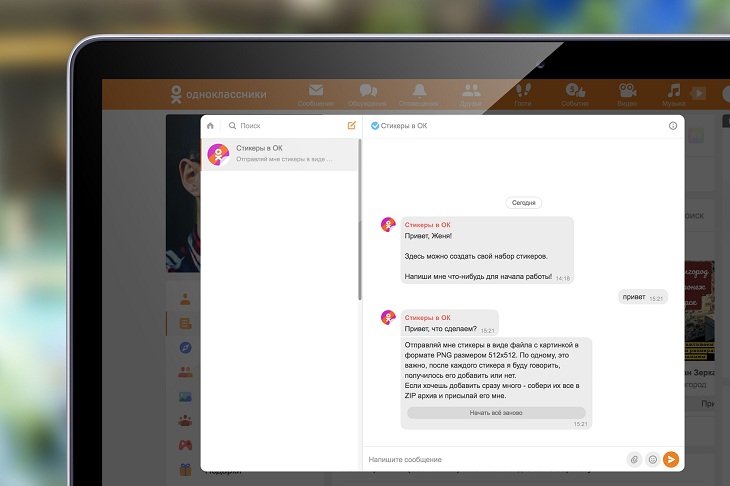The width and height of the screenshot is (730, 486).
Task: Open the emoji smiley picker
Action: (x=652, y=459)
